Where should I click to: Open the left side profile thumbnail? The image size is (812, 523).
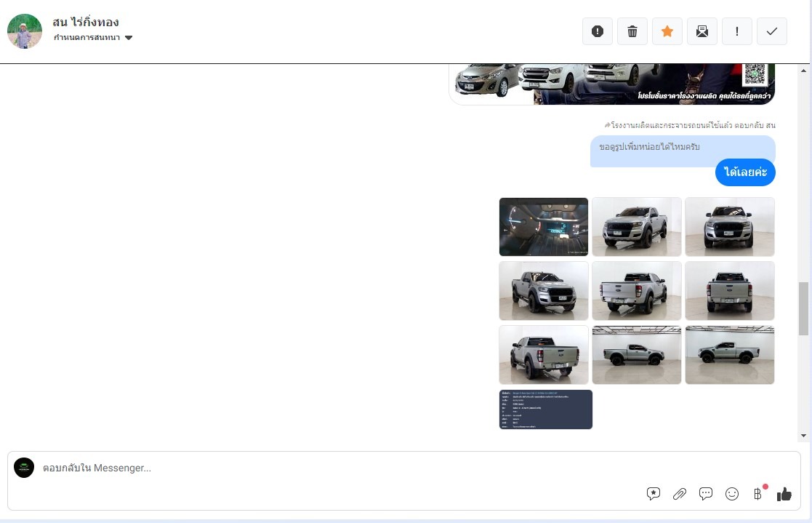tap(730, 355)
